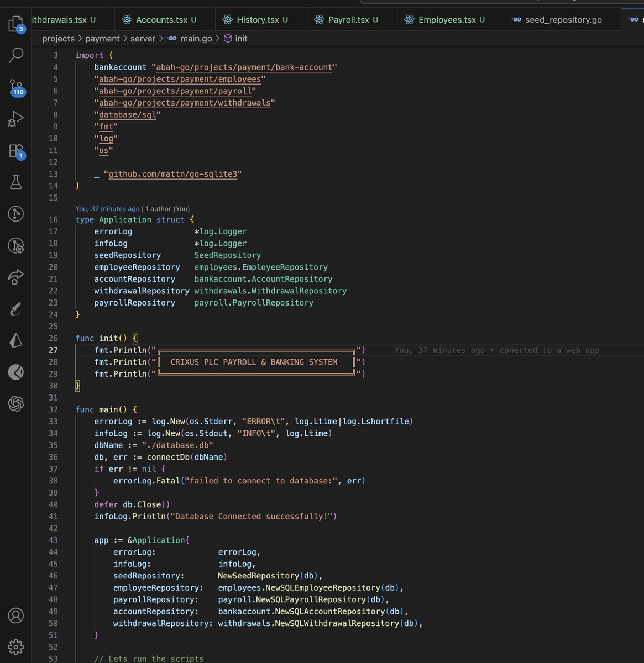Click "SeedRepository" type on line 19
This screenshot has height=663, width=644.
click(227, 255)
